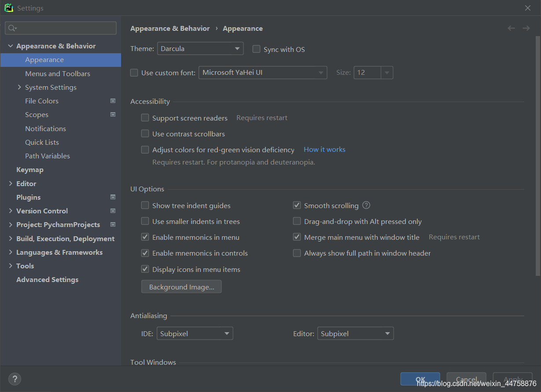Click the Scopes project-level icon
Image resolution: width=541 pixels, height=392 pixels.
[x=113, y=115]
